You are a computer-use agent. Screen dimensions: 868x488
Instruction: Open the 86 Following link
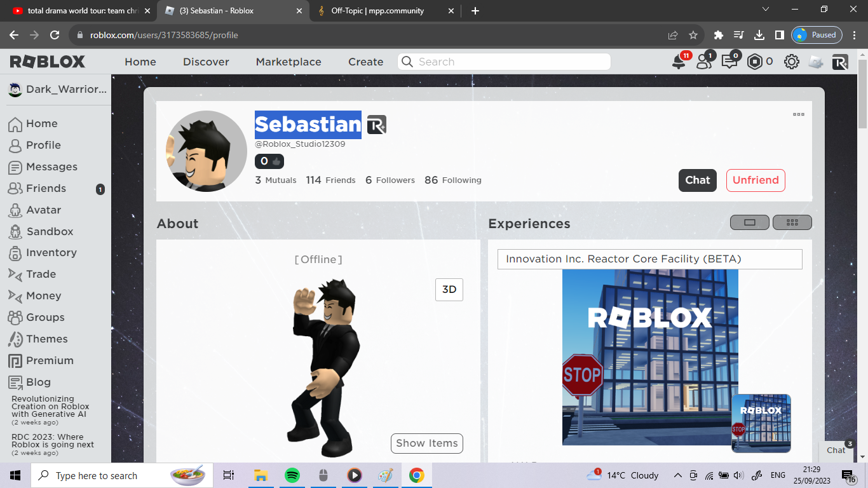coord(453,180)
